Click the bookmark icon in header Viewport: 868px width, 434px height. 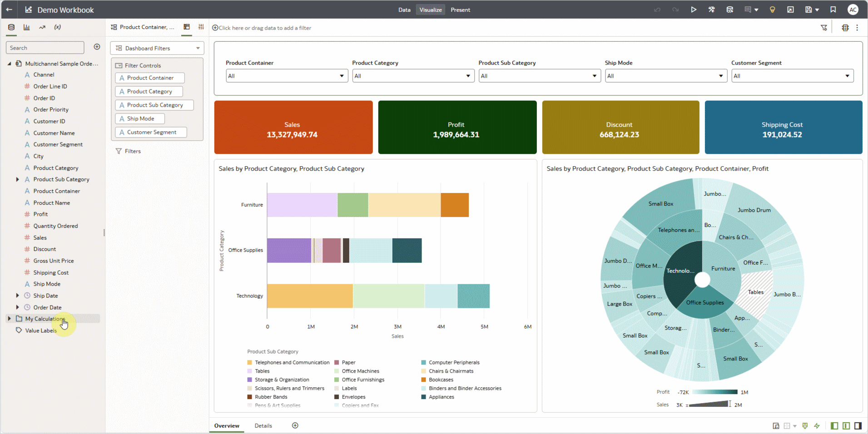(833, 10)
